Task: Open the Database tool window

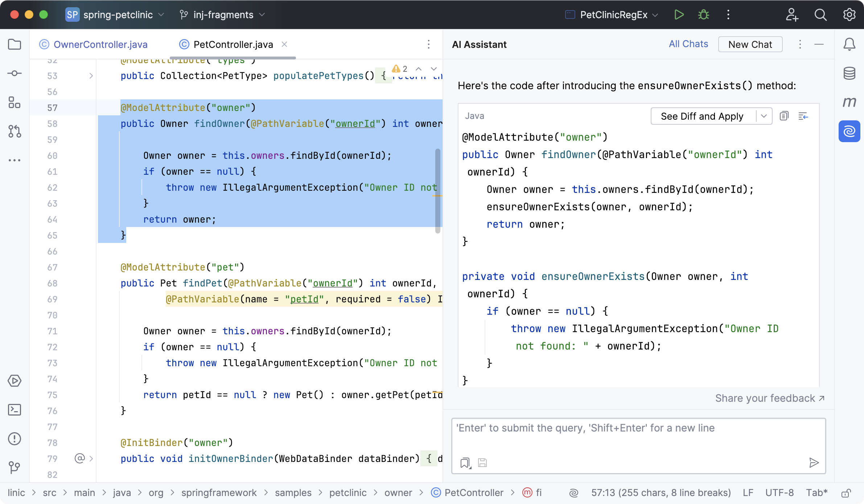Action: tap(849, 73)
